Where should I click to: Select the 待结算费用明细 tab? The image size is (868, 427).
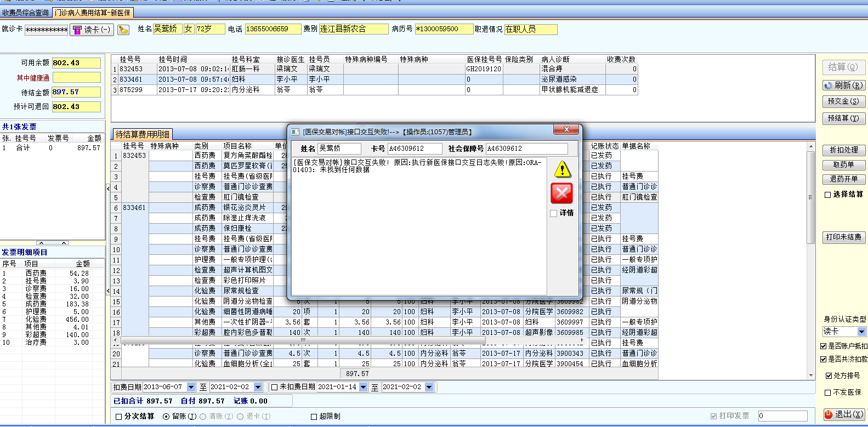coord(143,134)
